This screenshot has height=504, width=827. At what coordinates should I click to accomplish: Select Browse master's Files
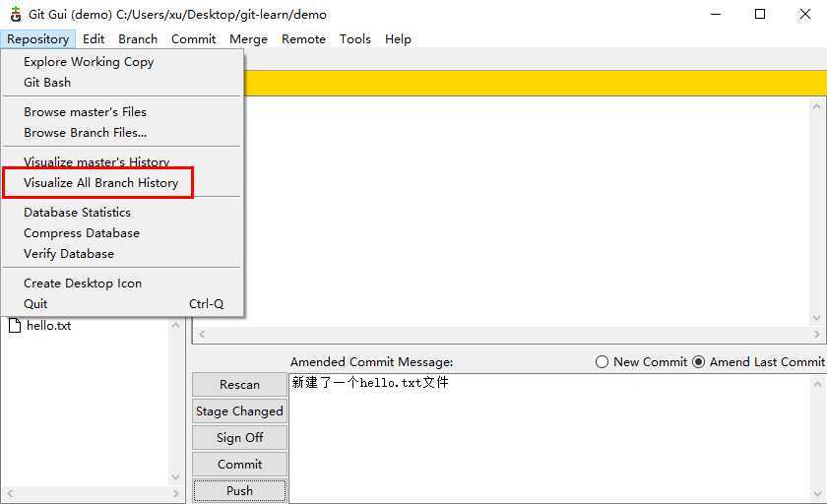coord(122,112)
